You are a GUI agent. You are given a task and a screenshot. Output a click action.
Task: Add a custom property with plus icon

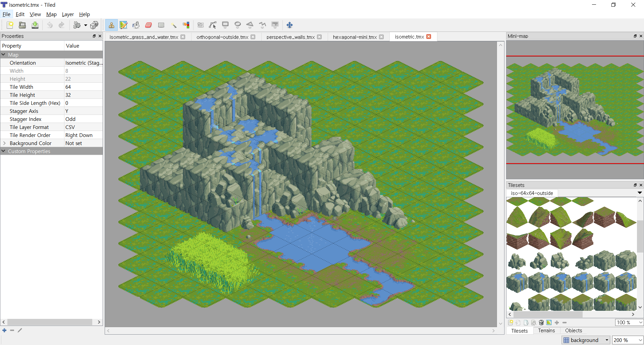point(4,330)
